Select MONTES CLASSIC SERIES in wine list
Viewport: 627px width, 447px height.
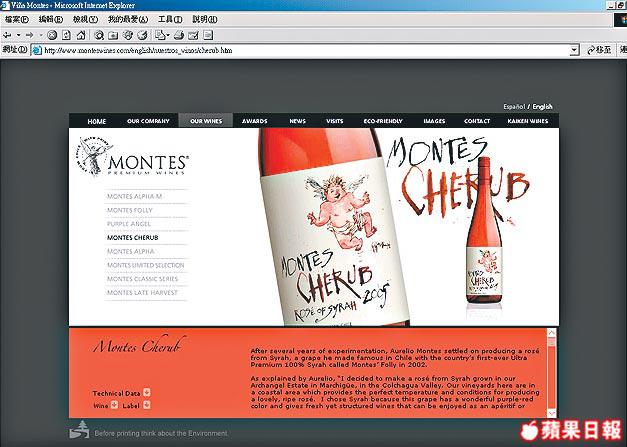click(x=142, y=279)
